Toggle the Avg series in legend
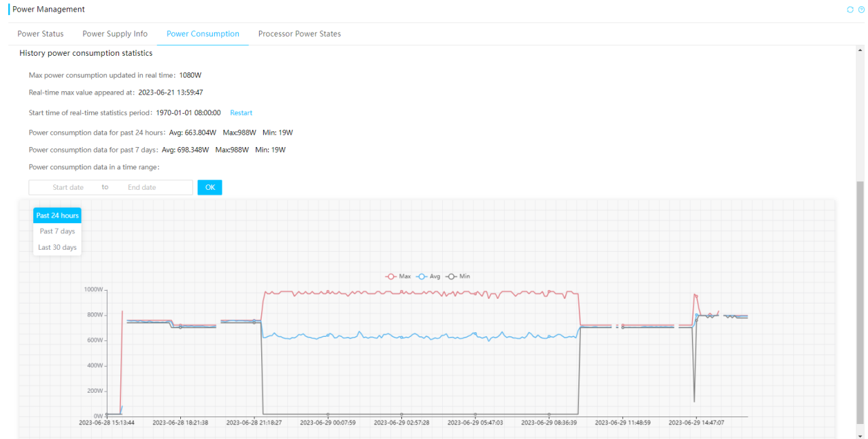The width and height of the screenshot is (868, 439). pos(428,276)
